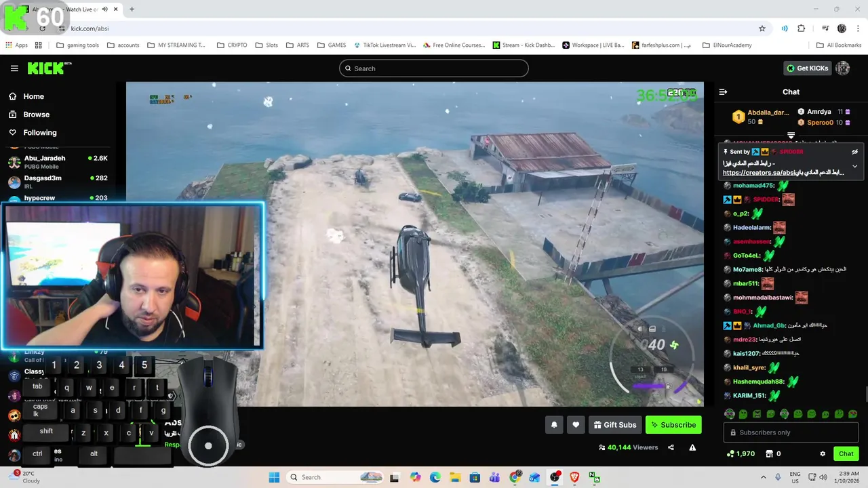Open Copilot from the taskbar
This screenshot has height=488, width=868.
(415, 477)
